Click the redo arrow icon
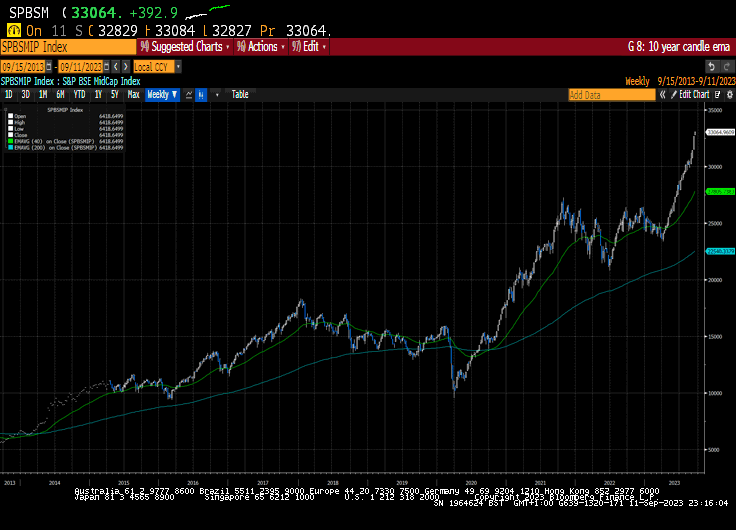The width and height of the screenshot is (736, 530). point(727,67)
